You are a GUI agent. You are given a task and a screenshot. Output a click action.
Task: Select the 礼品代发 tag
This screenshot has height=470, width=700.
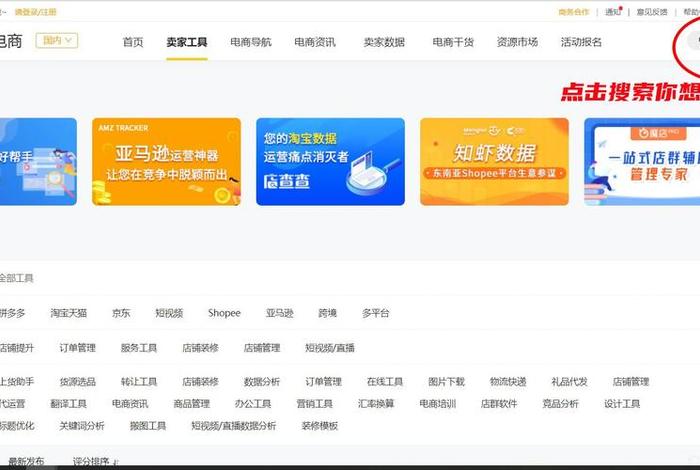pyautogui.click(x=569, y=382)
